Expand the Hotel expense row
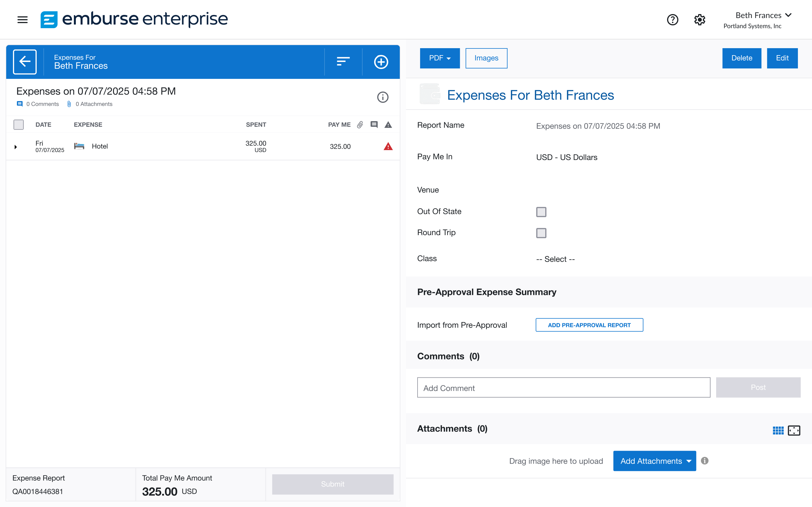This screenshot has width=812, height=507. [16, 147]
